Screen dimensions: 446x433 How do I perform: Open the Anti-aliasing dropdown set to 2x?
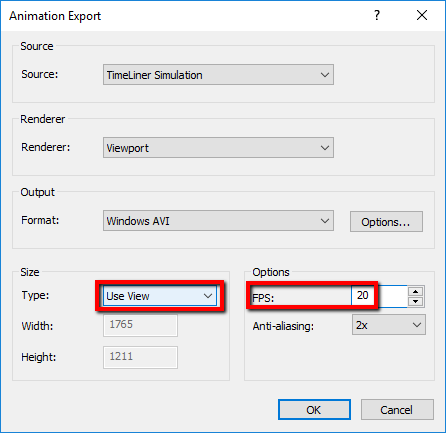(x=389, y=325)
